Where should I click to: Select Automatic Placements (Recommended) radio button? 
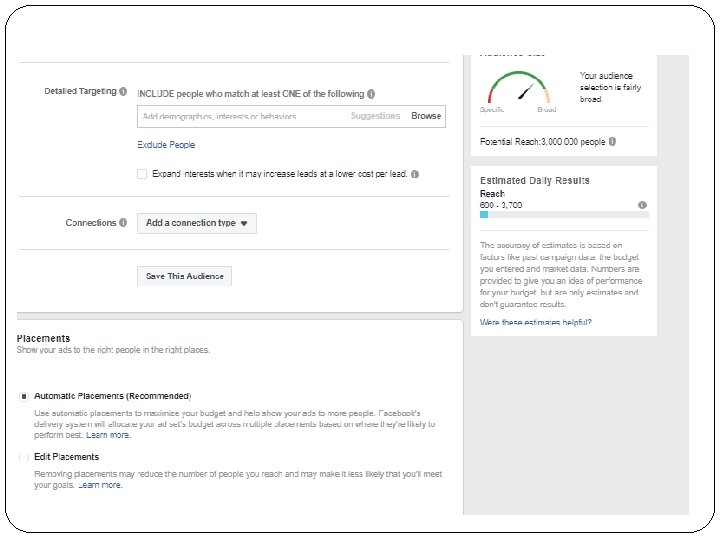tap(23, 396)
